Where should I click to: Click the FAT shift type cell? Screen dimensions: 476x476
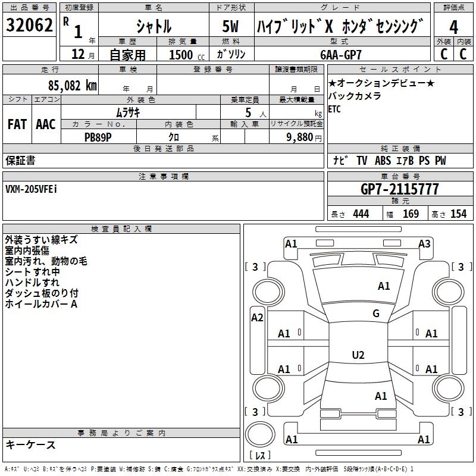pos(17,124)
